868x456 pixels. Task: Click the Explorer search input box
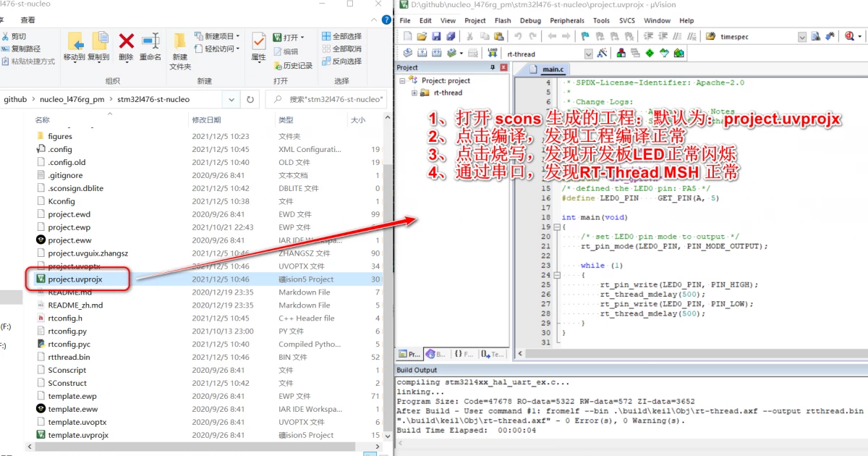325,99
